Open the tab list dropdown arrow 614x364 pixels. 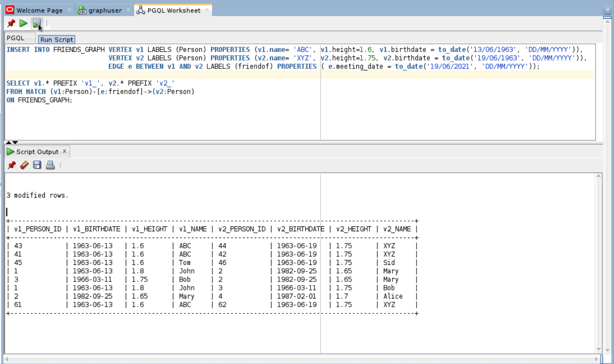(x=607, y=10)
